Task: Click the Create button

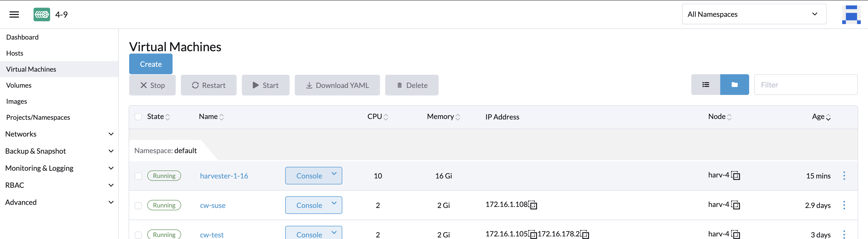Action: (151, 64)
